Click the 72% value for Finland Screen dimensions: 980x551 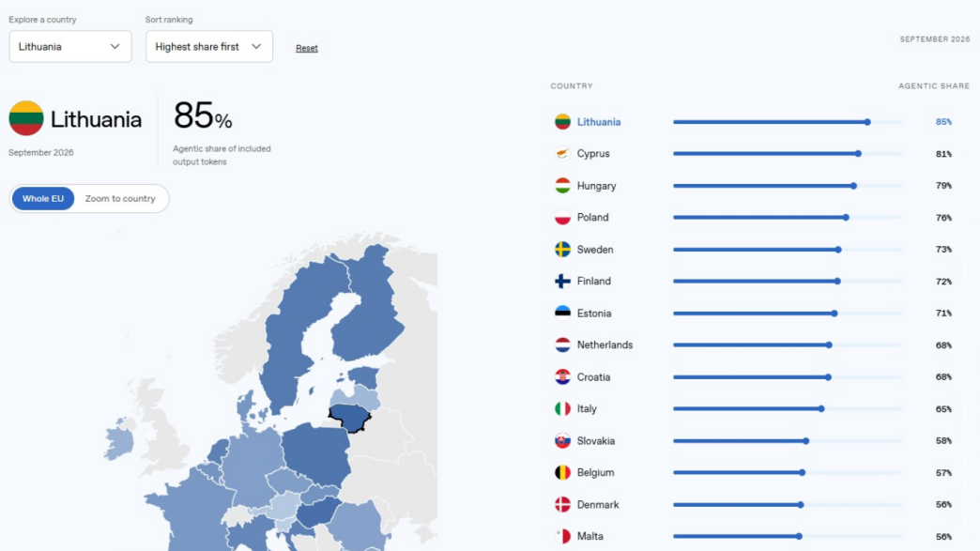pos(943,281)
